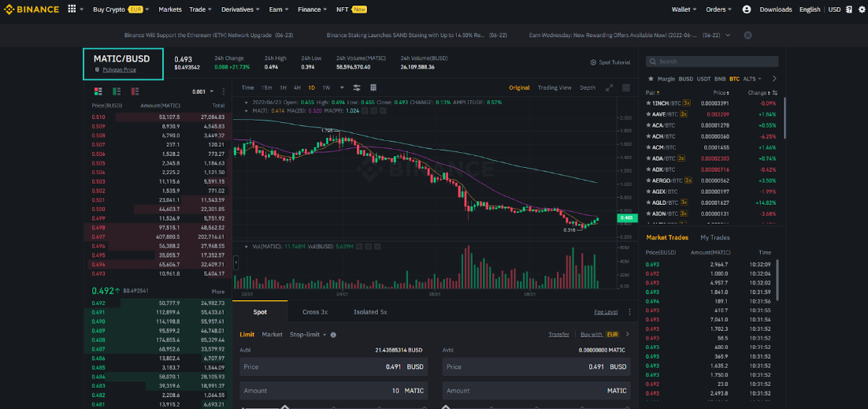Toggle the Change/Volume column switch icon

[775, 92]
